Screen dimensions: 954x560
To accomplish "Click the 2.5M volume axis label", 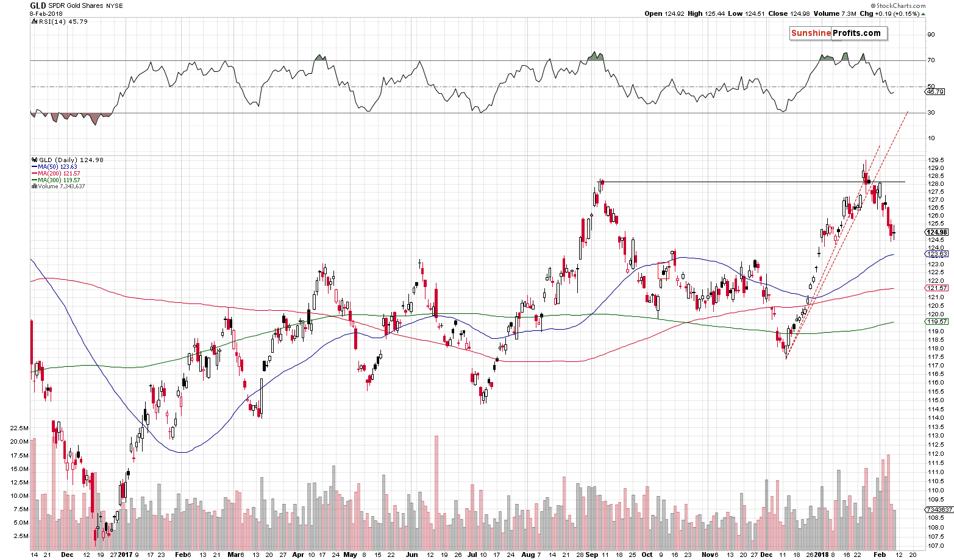I will pos(20,536).
